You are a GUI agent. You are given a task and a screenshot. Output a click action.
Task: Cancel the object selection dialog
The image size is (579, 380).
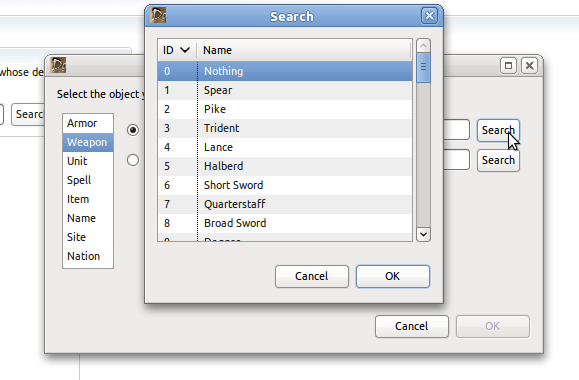(x=412, y=326)
